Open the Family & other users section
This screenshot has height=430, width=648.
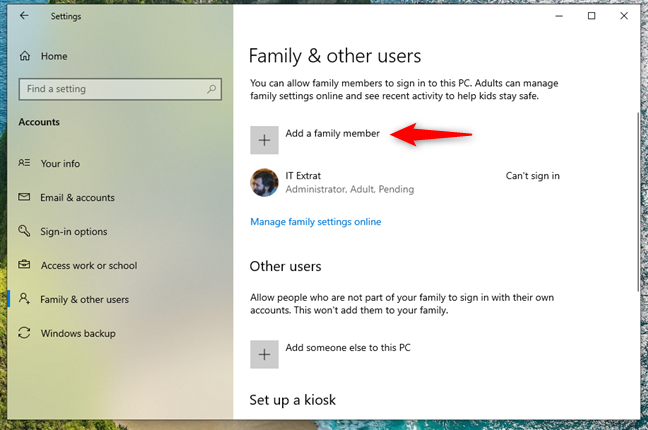[84, 299]
